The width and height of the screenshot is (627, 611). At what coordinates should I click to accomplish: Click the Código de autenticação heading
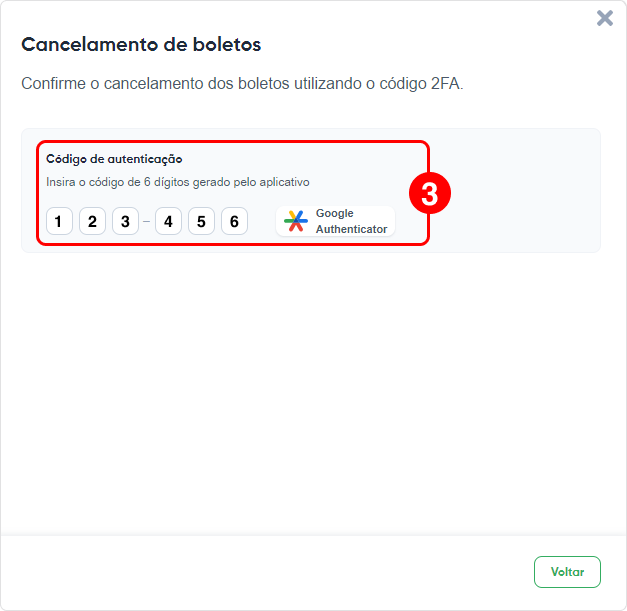pos(114,159)
